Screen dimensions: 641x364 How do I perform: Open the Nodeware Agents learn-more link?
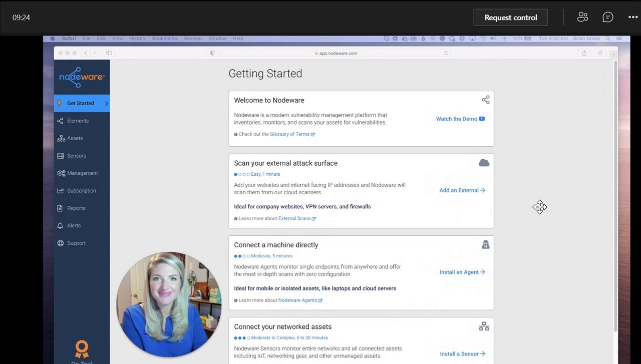[300, 300]
